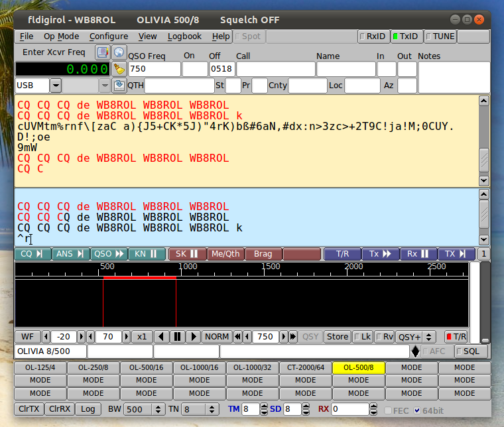This screenshot has height=427, width=504.
Task: Move the waterfall left with the solid arrow
Action: pos(161,337)
